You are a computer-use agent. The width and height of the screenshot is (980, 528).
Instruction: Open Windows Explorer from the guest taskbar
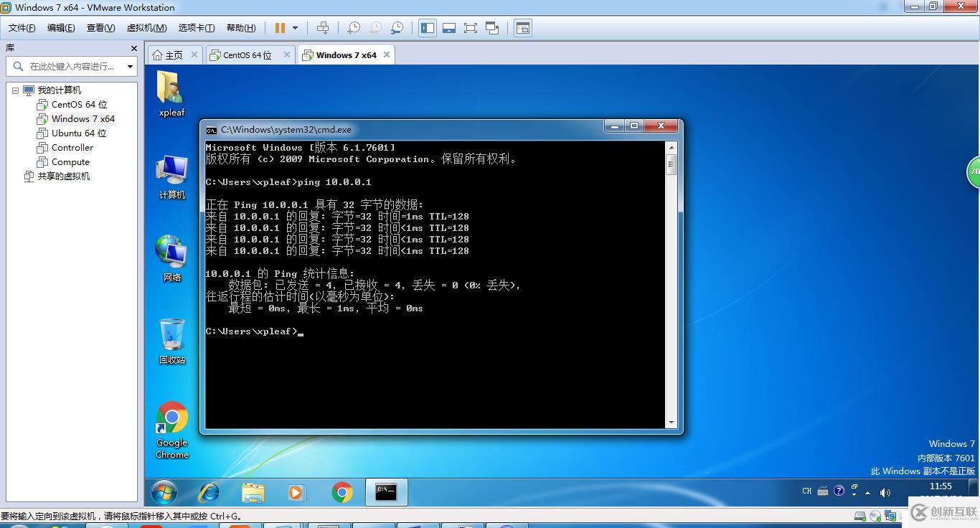tap(253, 492)
